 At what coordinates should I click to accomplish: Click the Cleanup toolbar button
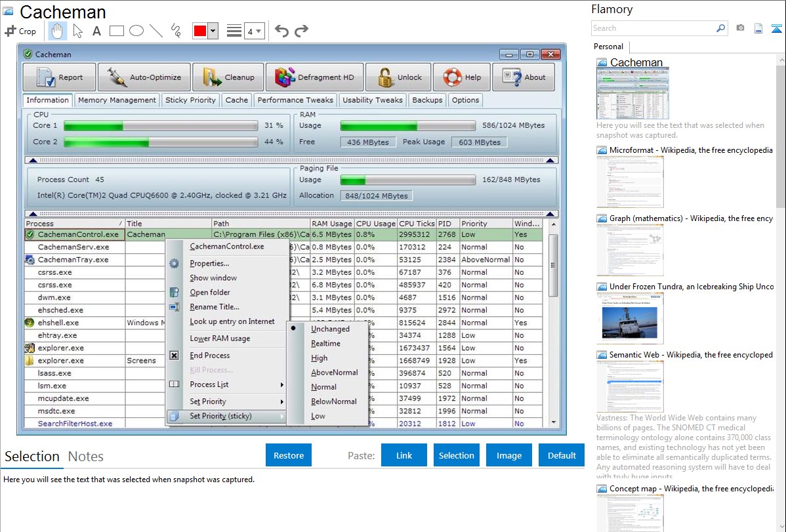click(x=228, y=77)
